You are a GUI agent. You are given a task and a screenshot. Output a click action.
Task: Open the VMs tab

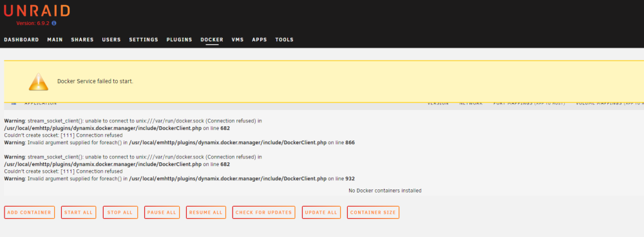[238, 40]
